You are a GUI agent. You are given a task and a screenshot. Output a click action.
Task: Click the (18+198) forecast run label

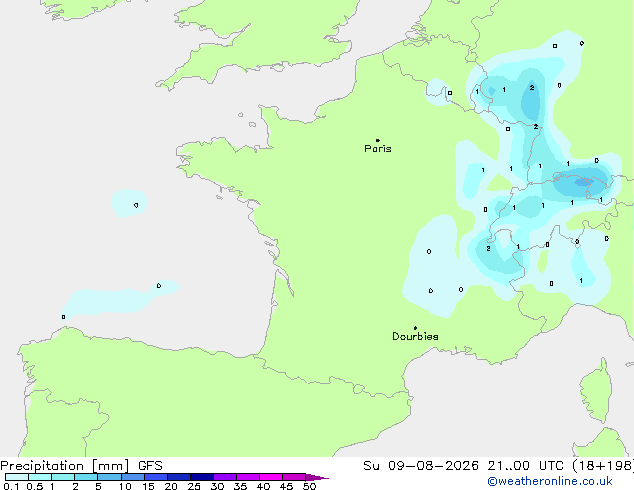pos(603,466)
